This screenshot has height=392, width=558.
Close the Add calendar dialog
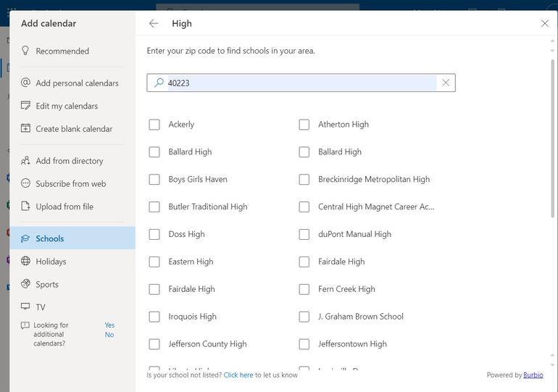[x=545, y=23]
